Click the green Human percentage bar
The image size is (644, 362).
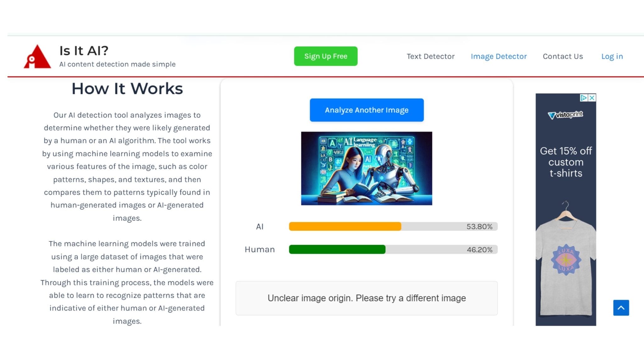pos(337,250)
